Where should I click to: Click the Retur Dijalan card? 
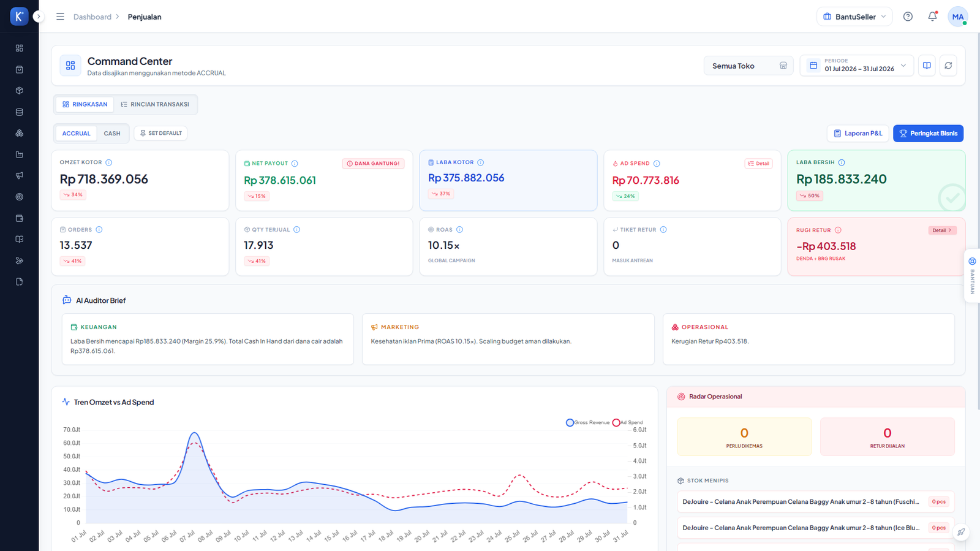[x=887, y=437]
